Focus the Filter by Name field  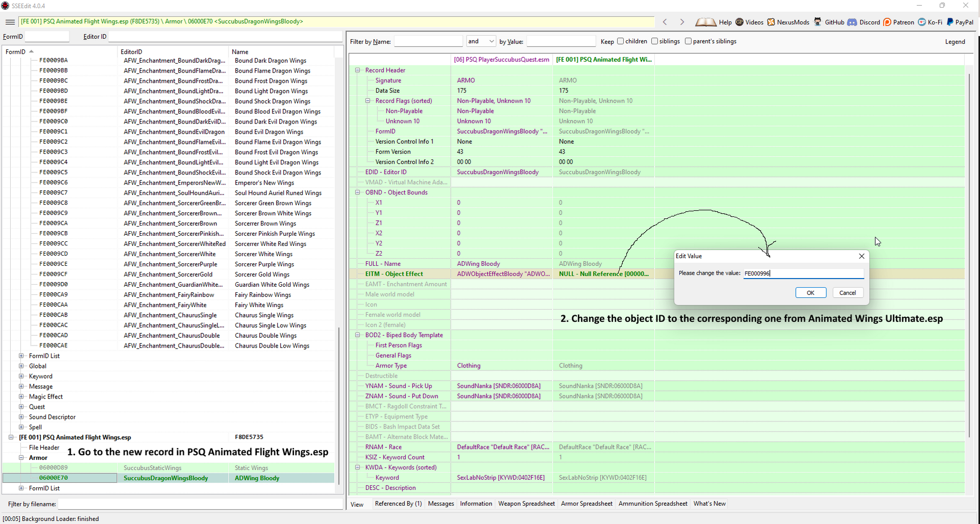point(428,41)
